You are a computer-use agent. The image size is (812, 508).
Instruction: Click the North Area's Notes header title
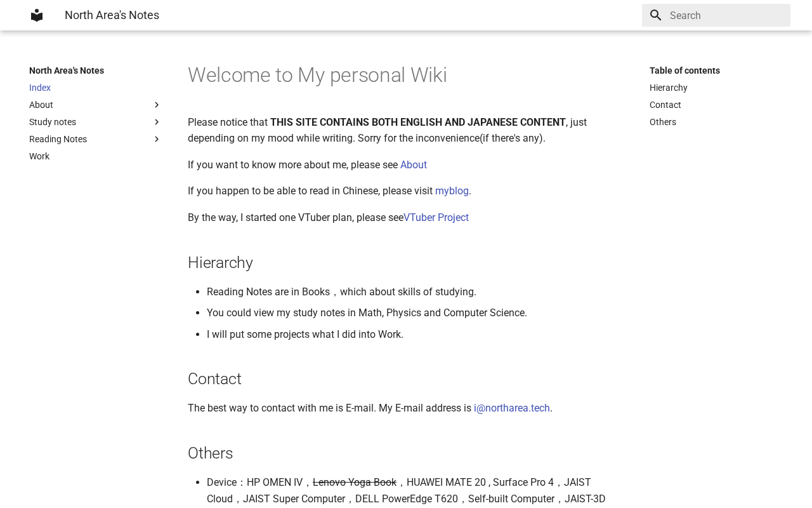[x=112, y=15]
